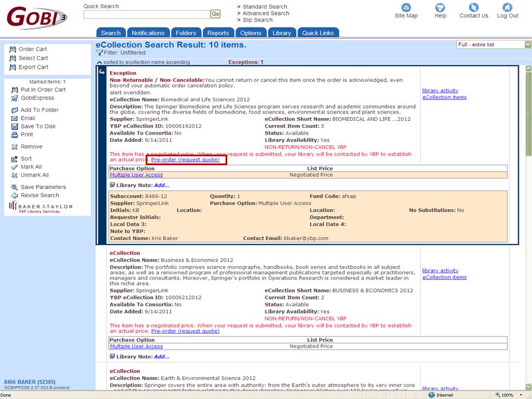Viewport: 532px width, 399px height.
Task: Click Multiple User Access link for Business & Economics
Action: tap(136, 346)
